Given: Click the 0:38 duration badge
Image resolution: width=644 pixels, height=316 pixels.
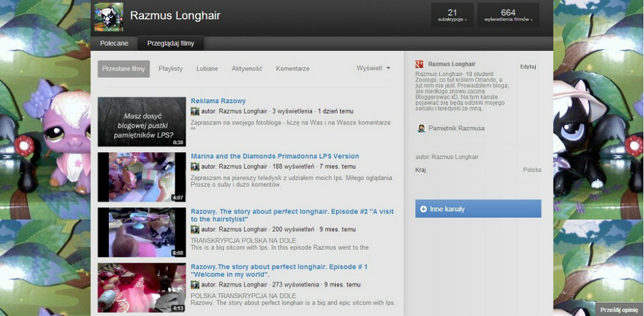Looking at the screenshot, I should (178, 143).
